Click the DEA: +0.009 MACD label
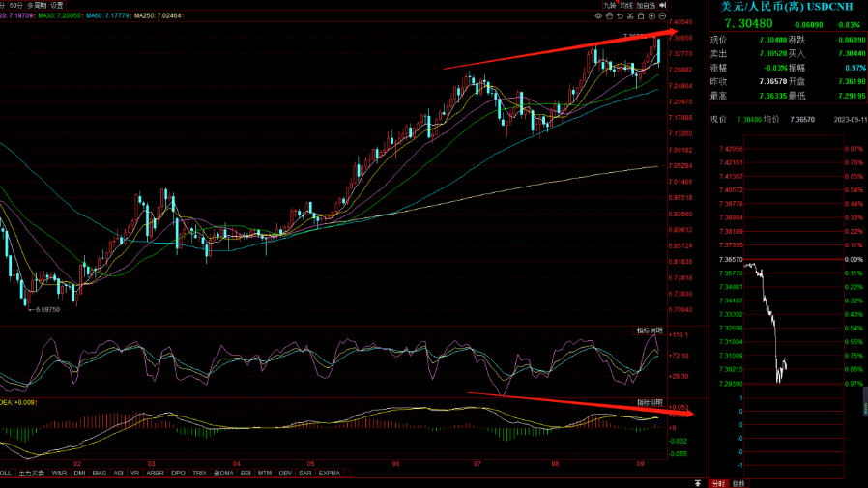This screenshot has width=868, height=488. click(18, 402)
